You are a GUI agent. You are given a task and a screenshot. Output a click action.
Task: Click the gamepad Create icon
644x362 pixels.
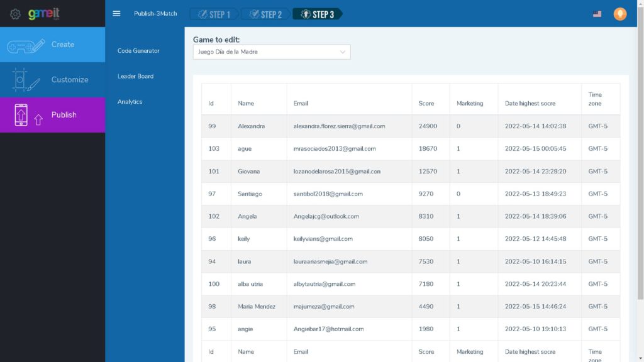point(26,45)
